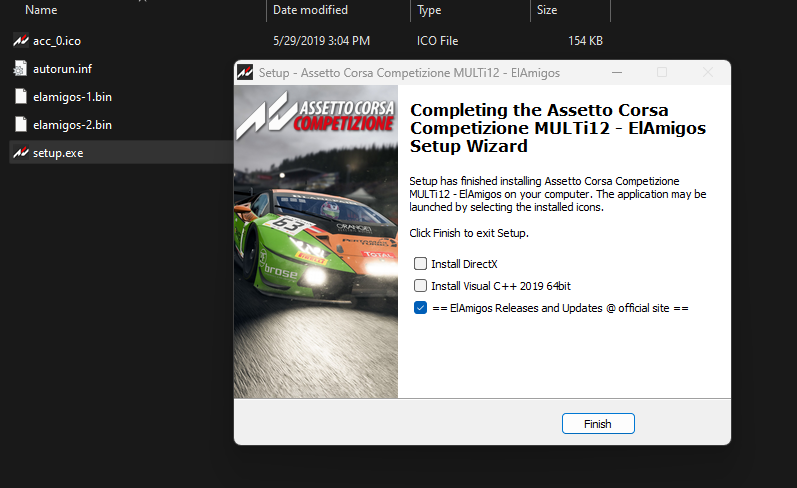The height and width of the screenshot is (488, 797).
Task: Click the date 5/29/2019 3:04 PM
Action: pyautogui.click(x=321, y=41)
